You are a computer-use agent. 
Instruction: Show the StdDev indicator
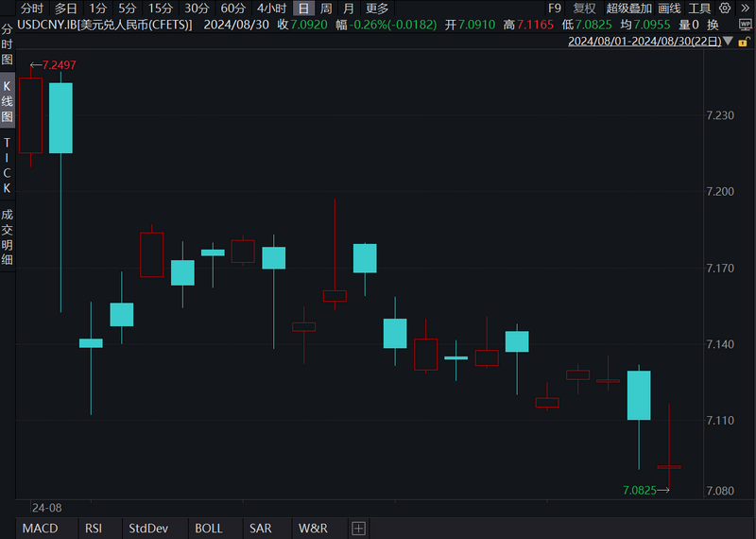pyautogui.click(x=148, y=529)
